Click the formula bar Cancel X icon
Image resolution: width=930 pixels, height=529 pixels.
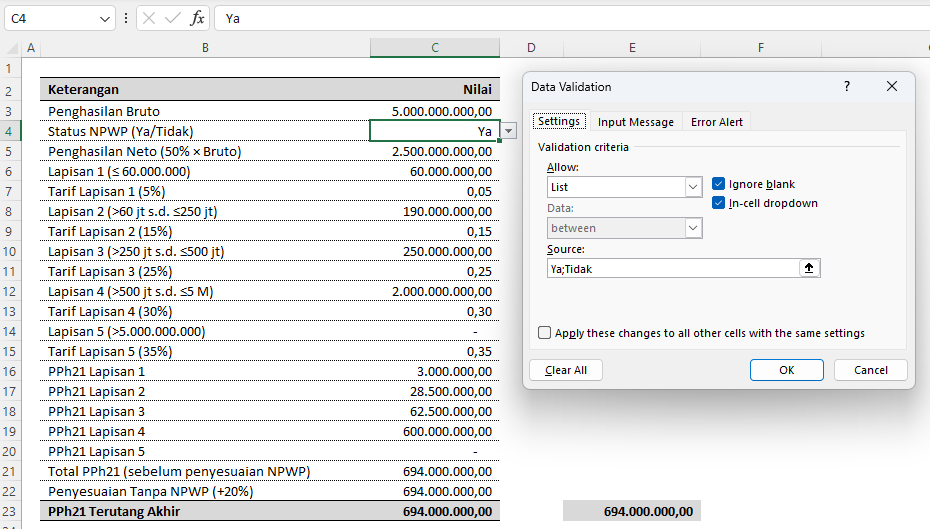pos(148,18)
